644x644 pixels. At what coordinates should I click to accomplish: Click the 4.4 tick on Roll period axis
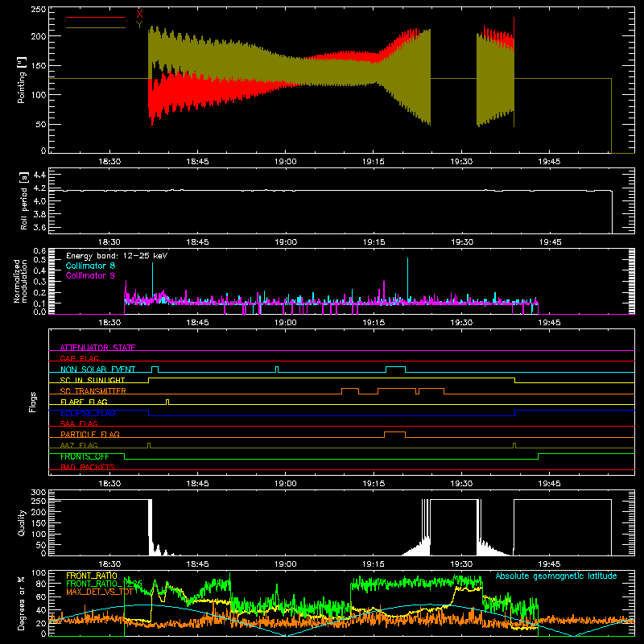tap(39, 175)
